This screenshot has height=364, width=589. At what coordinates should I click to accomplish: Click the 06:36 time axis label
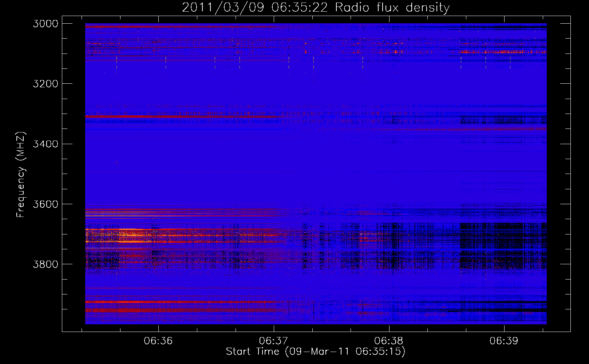pos(158,341)
